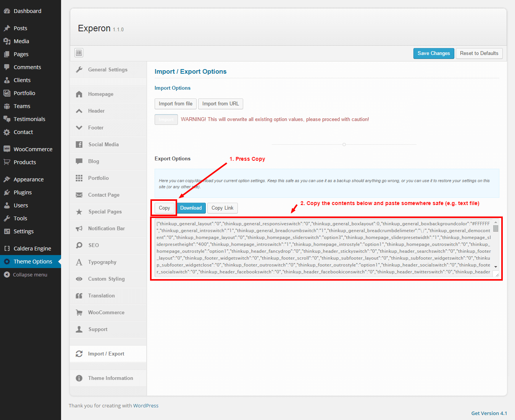This screenshot has width=515, height=420.
Task: Click the Special Pages star icon
Action: (x=79, y=212)
